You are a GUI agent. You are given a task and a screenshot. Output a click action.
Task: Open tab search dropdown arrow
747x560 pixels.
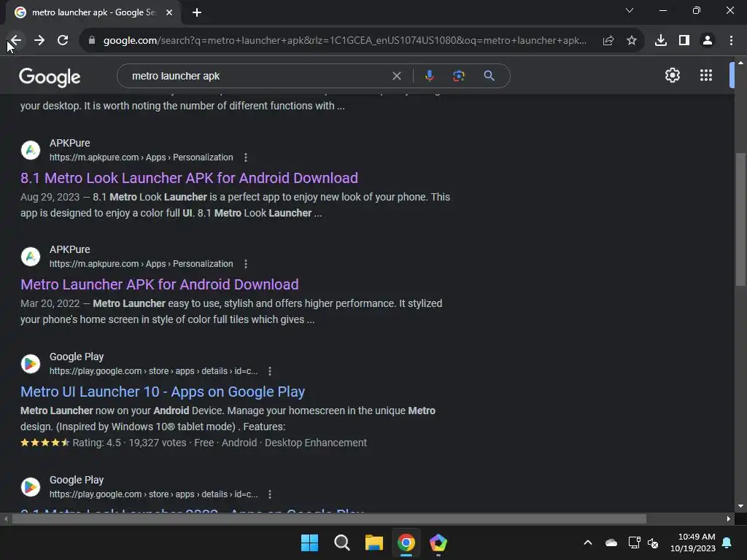pos(630,10)
